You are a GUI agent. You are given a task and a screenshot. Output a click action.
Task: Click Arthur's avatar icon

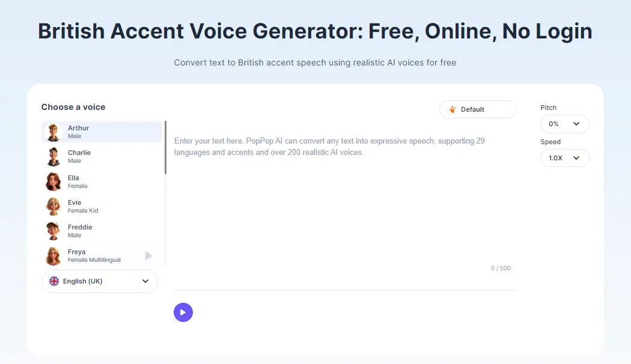pyautogui.click(x=54, y=132)
